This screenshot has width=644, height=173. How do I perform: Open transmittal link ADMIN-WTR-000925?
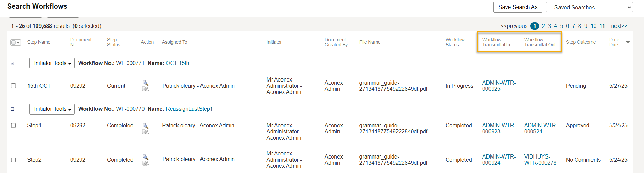tap(499, 86)
